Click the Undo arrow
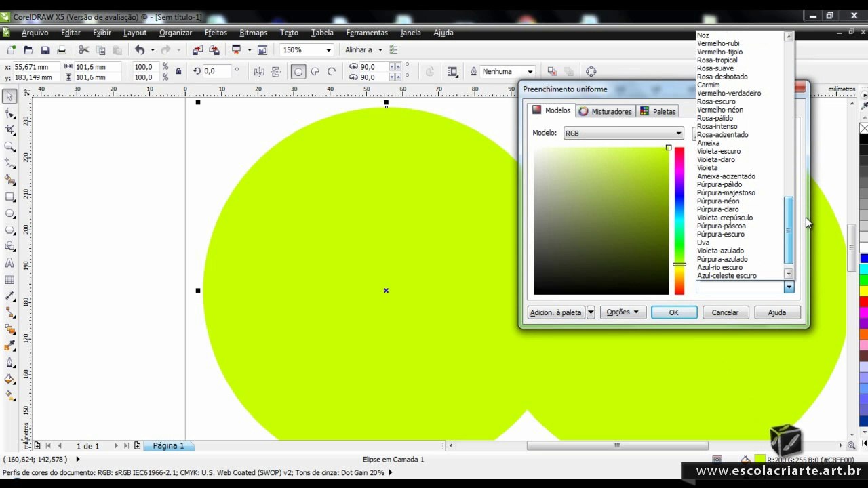The width and height of the screenshot is (868, 488). (140, 50)
